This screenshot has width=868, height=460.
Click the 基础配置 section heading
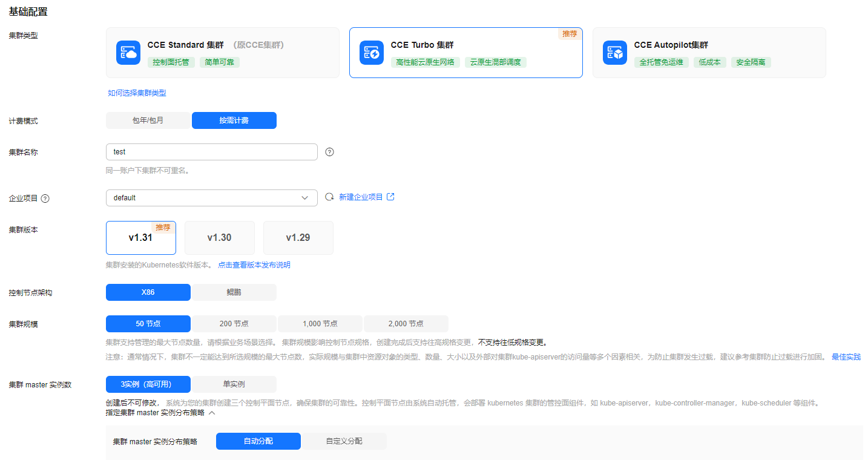[28, 11]
